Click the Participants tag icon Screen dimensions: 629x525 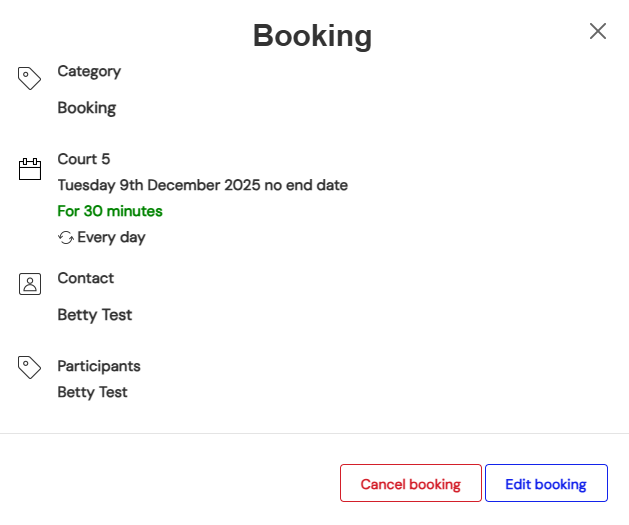tap(30, 367)
